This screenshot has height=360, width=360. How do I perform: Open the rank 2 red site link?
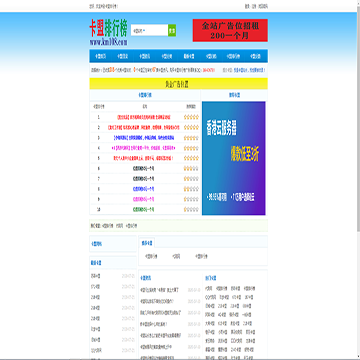[143, 127]
